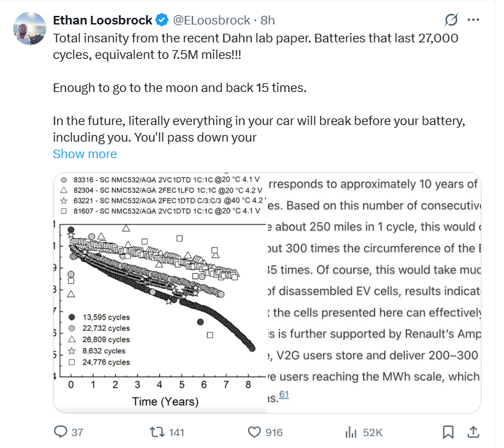The height and width of the screenshot is (448, 504).
Task: Click the reply icon with 37 comments
Action: click(x=61, y=432)
